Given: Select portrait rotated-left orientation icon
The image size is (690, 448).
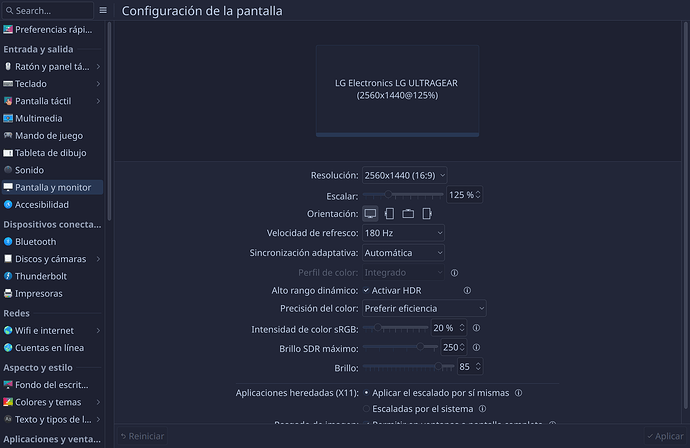Looking at the screenshot, I should tap(389, 214).
